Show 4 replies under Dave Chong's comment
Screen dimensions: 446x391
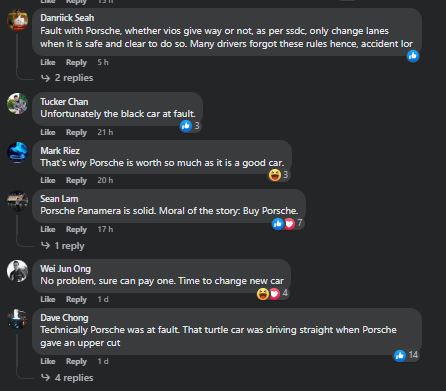point(67,378)
